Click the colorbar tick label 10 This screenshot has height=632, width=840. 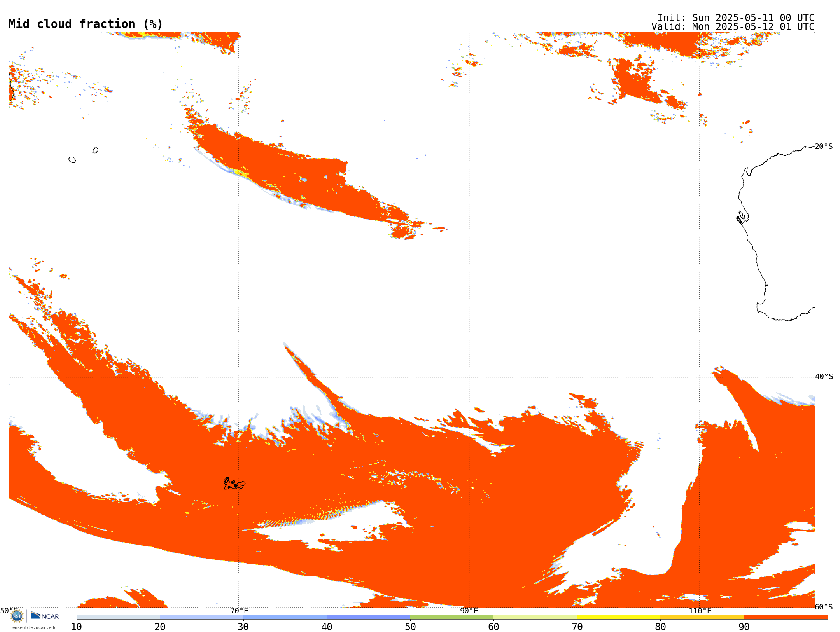coord(77,627)
